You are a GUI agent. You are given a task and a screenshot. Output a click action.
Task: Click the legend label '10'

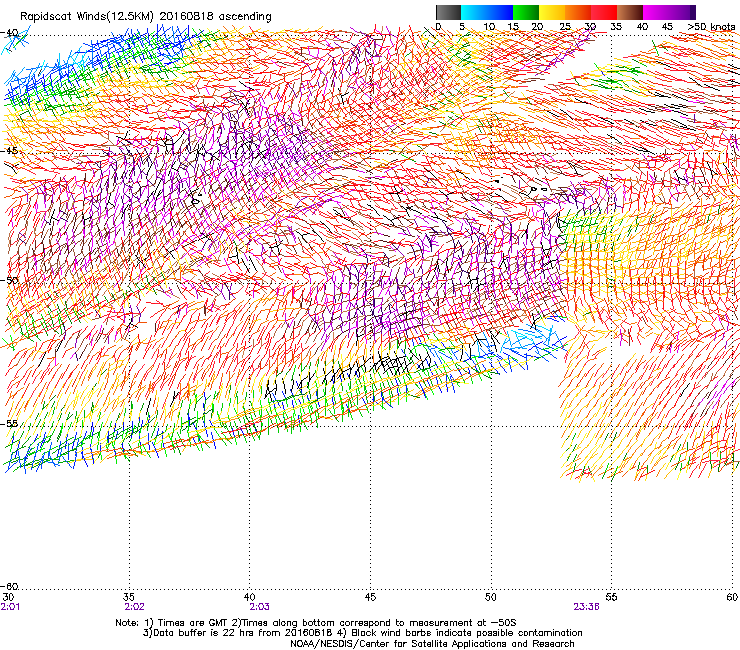coord(489,27)
